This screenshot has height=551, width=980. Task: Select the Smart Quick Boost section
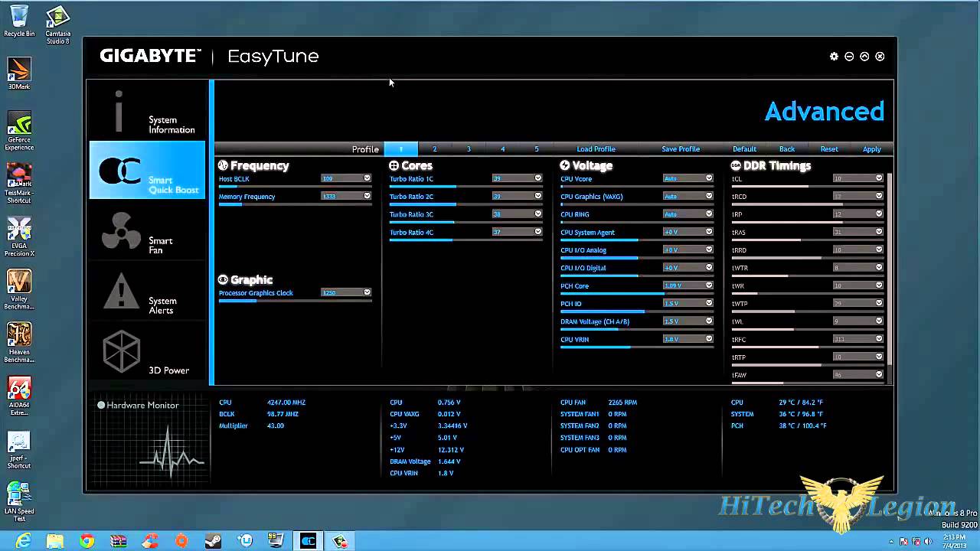coord(147,170)
